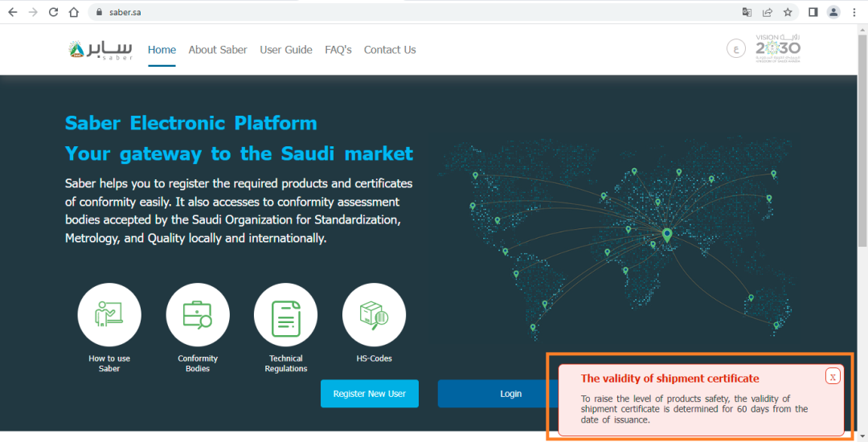
Task: Close the shipment certificate notification
Action: [x=833, y=376]
